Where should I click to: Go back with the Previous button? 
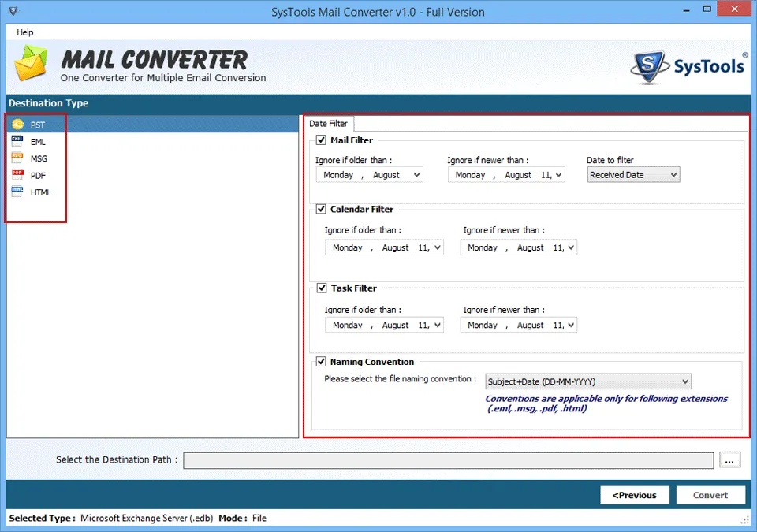pos(634,495)
